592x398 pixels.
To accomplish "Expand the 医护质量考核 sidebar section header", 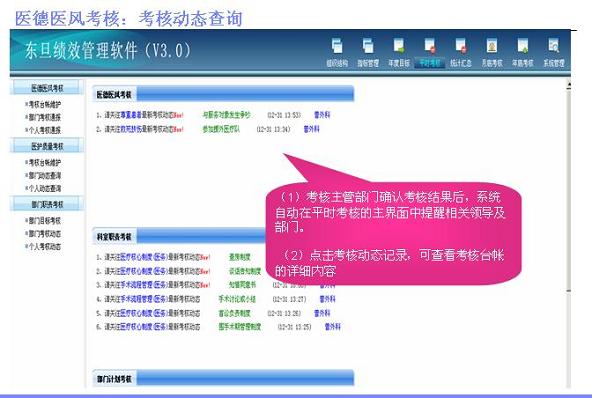I will click(47, 146).
